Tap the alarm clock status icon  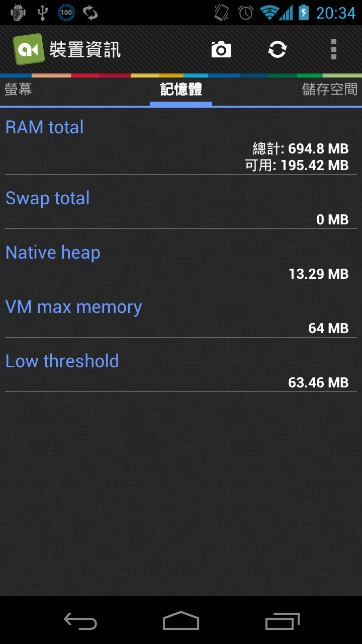(245, 13)
